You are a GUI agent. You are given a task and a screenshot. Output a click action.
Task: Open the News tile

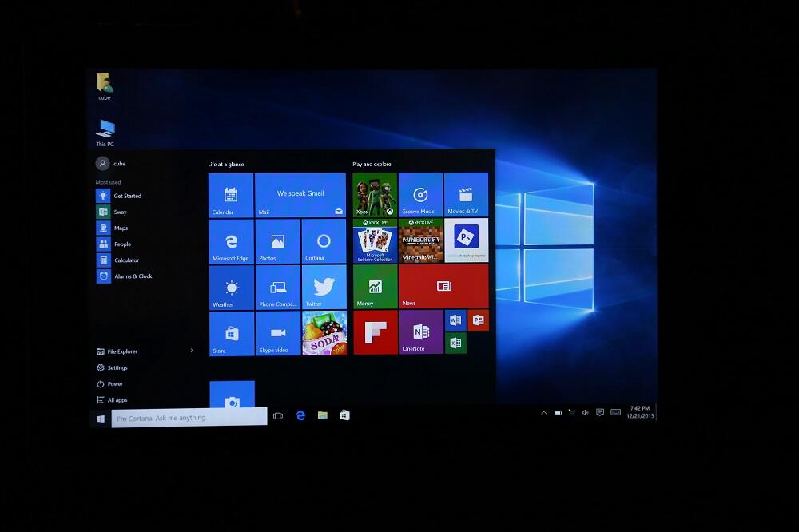tap(443, 287)
